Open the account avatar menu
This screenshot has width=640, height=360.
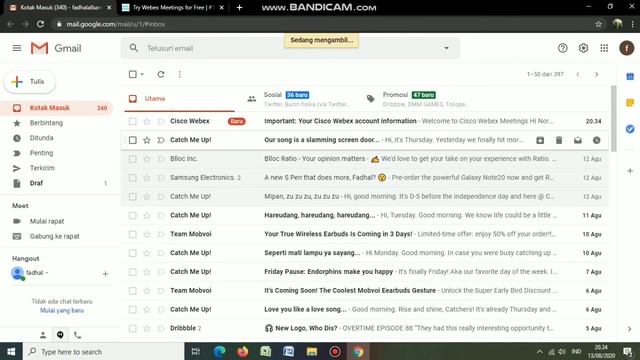[x=627, y=48]
